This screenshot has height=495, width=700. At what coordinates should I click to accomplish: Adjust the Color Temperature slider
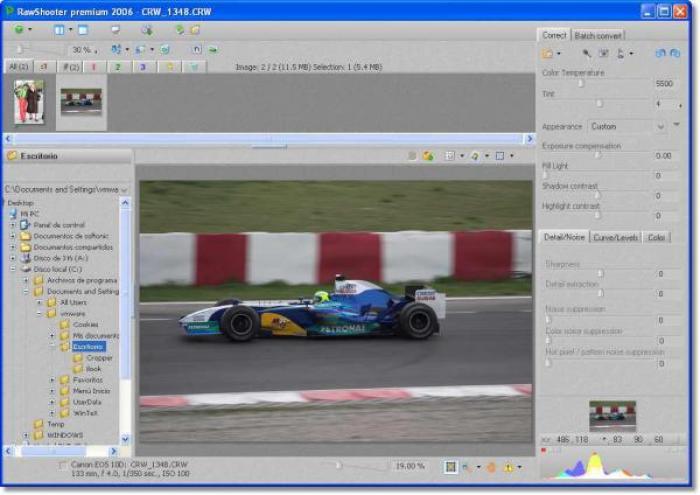[581, 83]
